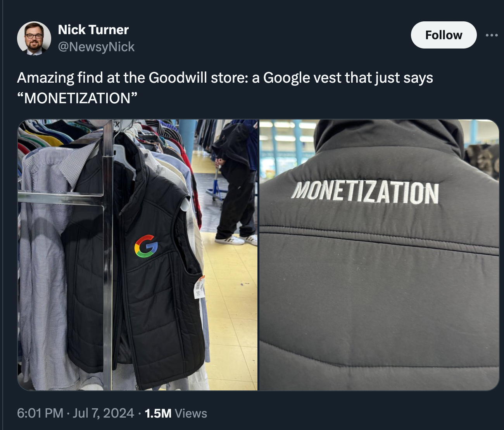Enlarge the left photo of the hanging vest
The width and height of the screenshot is (504, 430).
pyautogui.click(x=138, y=255)
